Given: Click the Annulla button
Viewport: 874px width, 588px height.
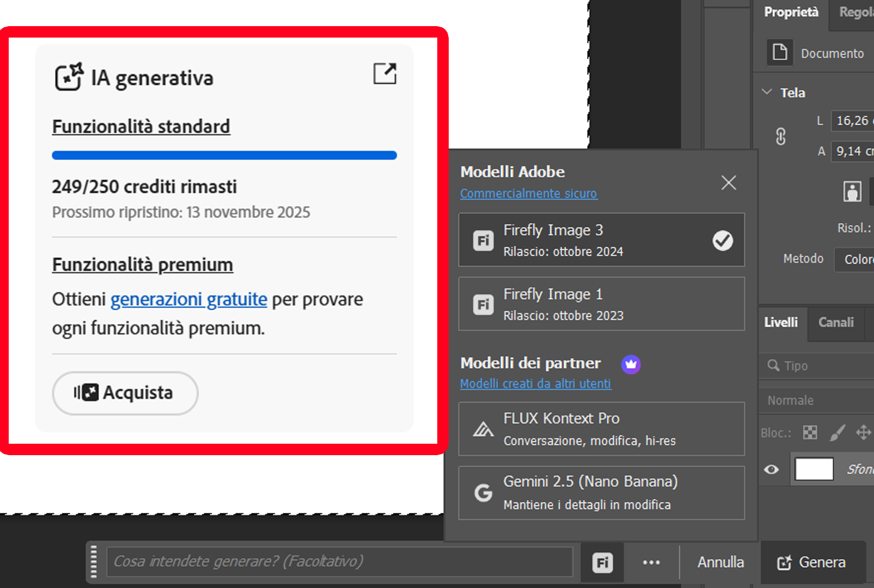Looking at the screenshot, I should coord(720,562).
